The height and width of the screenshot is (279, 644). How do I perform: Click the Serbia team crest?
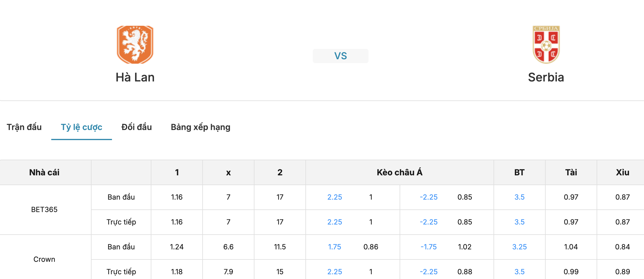tap(546, 44)
